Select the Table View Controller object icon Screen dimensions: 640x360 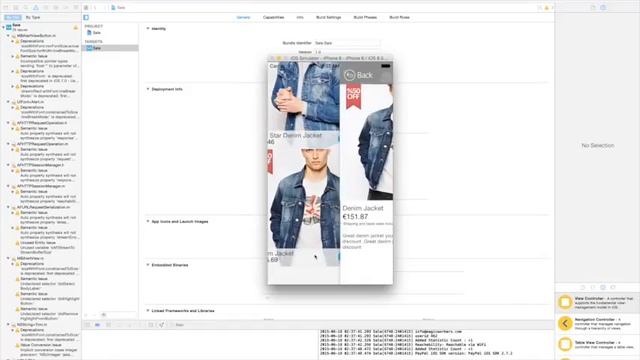click(x=565, y=344)
